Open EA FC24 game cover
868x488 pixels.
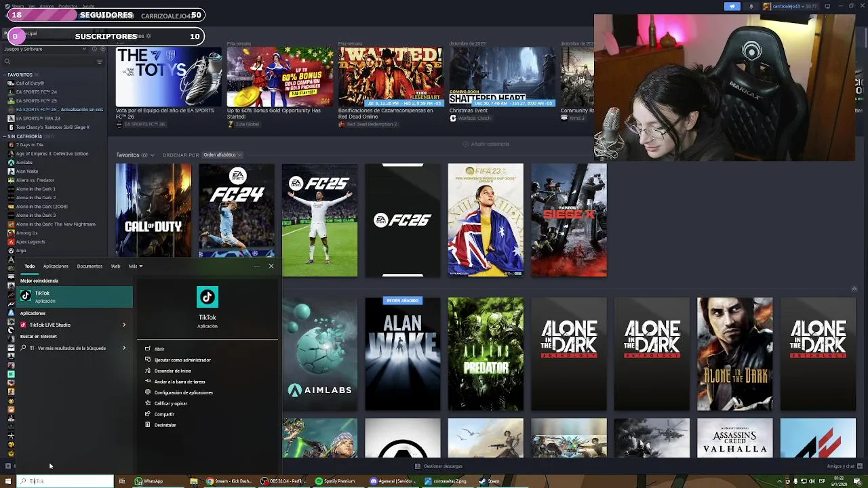coord(237,210)
